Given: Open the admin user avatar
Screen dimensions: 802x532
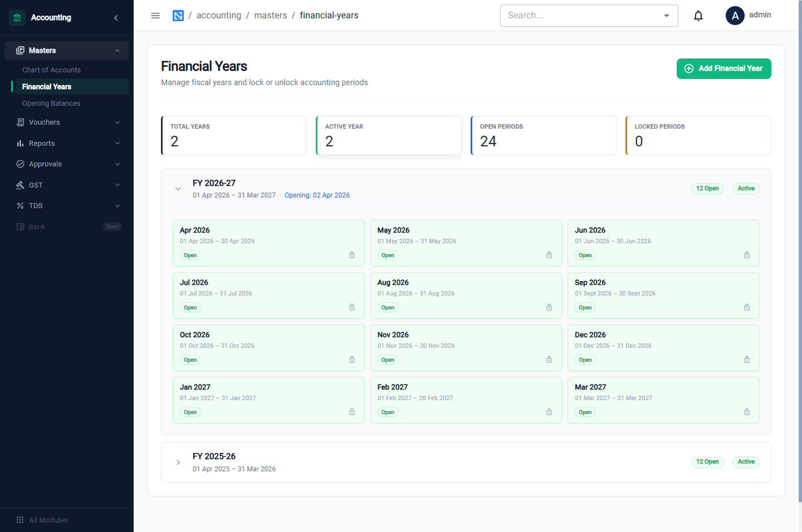Looking at the screenshot, I should point(735,16).
